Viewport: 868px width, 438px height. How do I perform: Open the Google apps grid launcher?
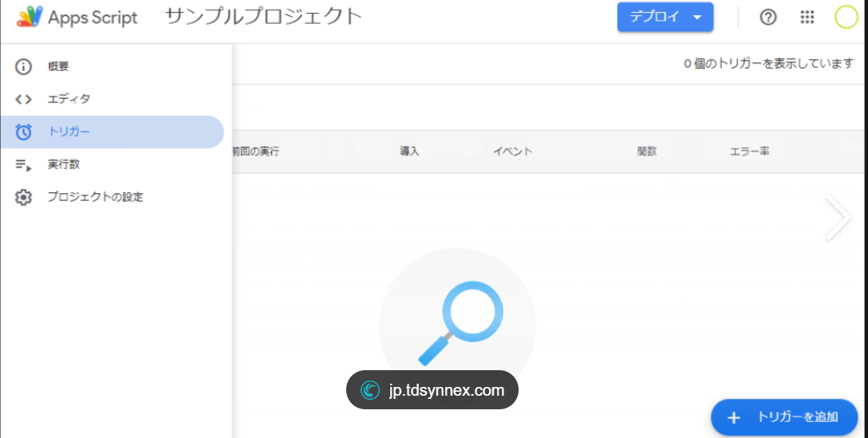pos(807,18)
